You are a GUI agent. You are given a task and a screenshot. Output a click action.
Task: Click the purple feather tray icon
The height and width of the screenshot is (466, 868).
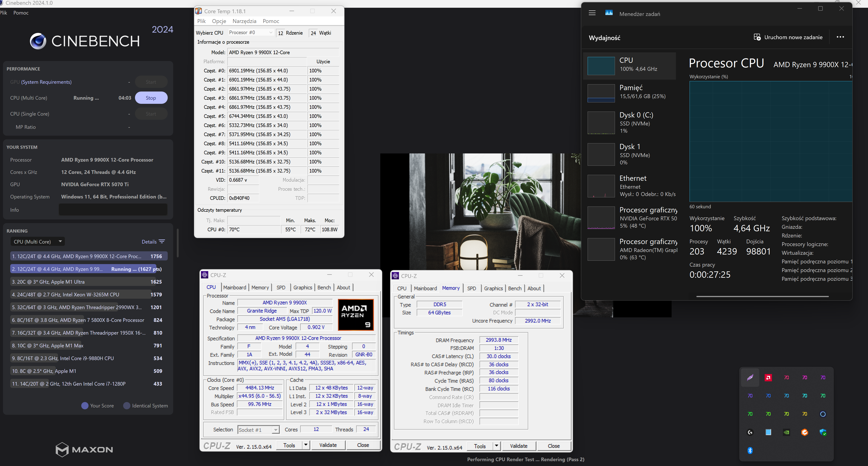pos(750,377)
